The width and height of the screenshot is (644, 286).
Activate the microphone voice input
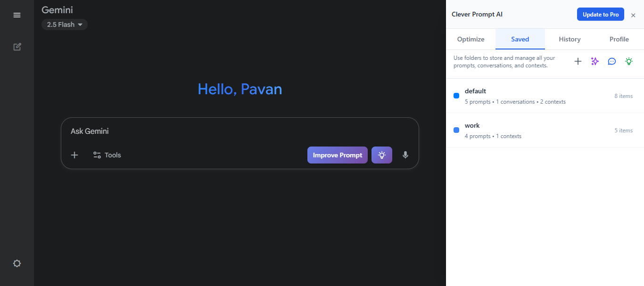(405, 155)
